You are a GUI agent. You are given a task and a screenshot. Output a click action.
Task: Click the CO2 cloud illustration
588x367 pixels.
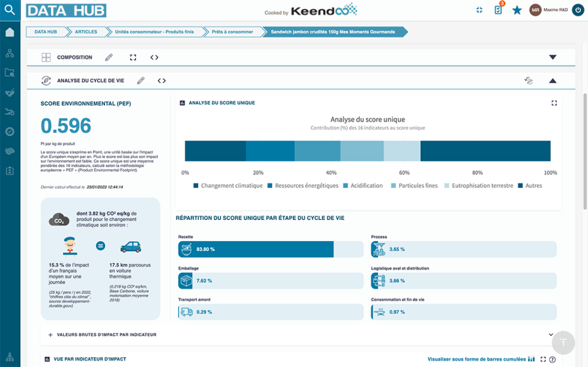point(59,220)
